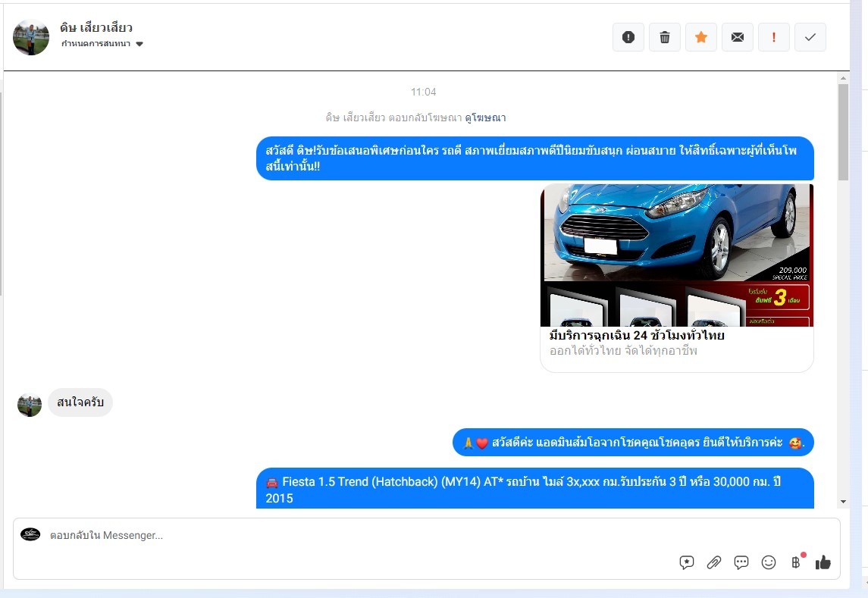This screenshot has height=598, width=868.
Task: Open contact profile picture in header
Action: click(31, 37)
